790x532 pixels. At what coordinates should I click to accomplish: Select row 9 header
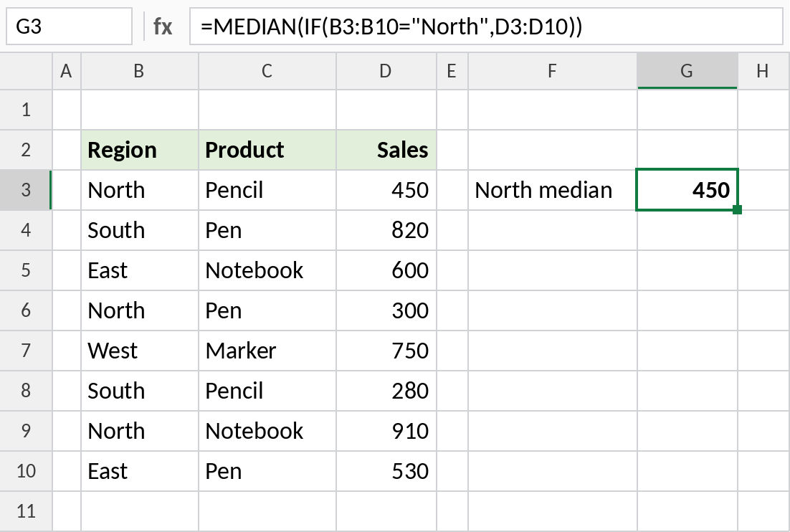pyautogui.click(x=26, y=431)
